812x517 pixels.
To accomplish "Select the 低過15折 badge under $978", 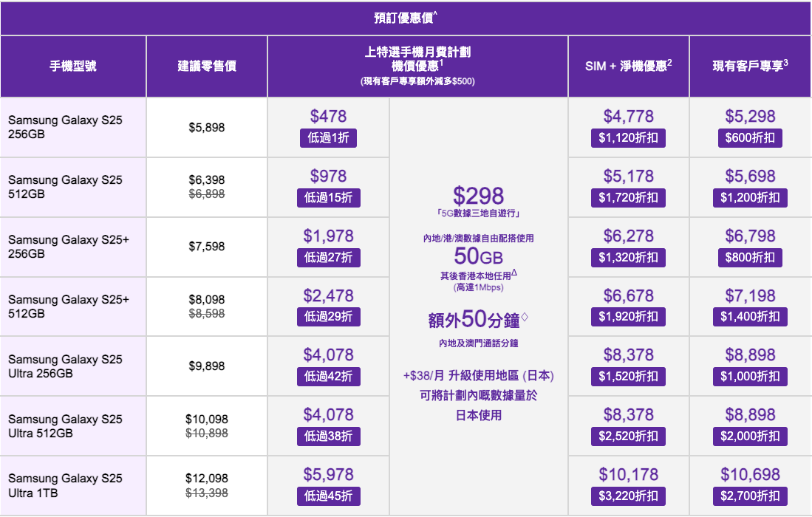I will point(328,198).
